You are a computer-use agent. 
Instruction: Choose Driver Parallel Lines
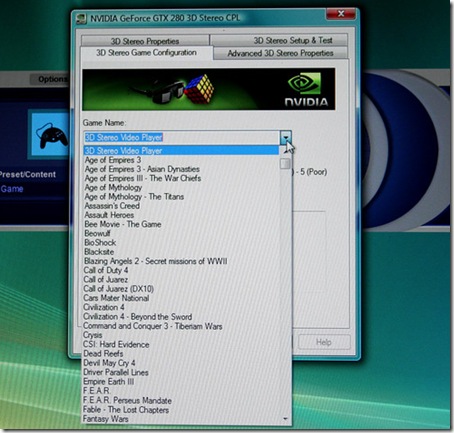click(181, 372)
